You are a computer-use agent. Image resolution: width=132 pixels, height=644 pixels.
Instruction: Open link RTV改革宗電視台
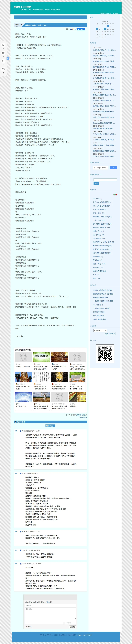(99, 319)
